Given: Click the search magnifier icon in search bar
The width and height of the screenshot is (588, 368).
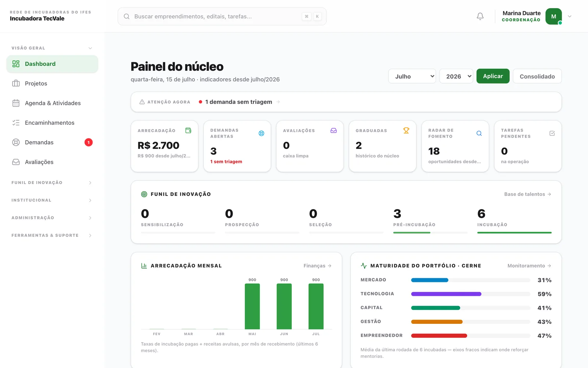Looking at the screenshot, I should pyautogui.click(x=126, y=16).
